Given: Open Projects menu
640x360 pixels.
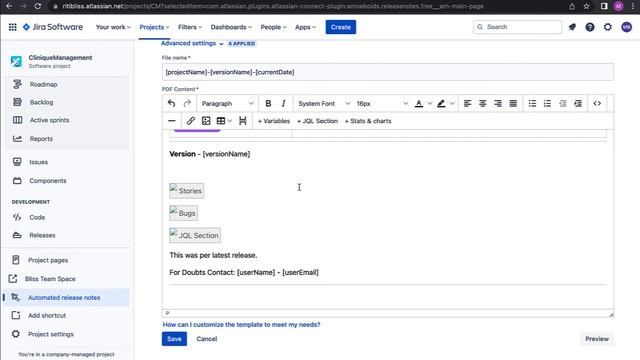Looking at the screenshot, I should click(154, 27).
